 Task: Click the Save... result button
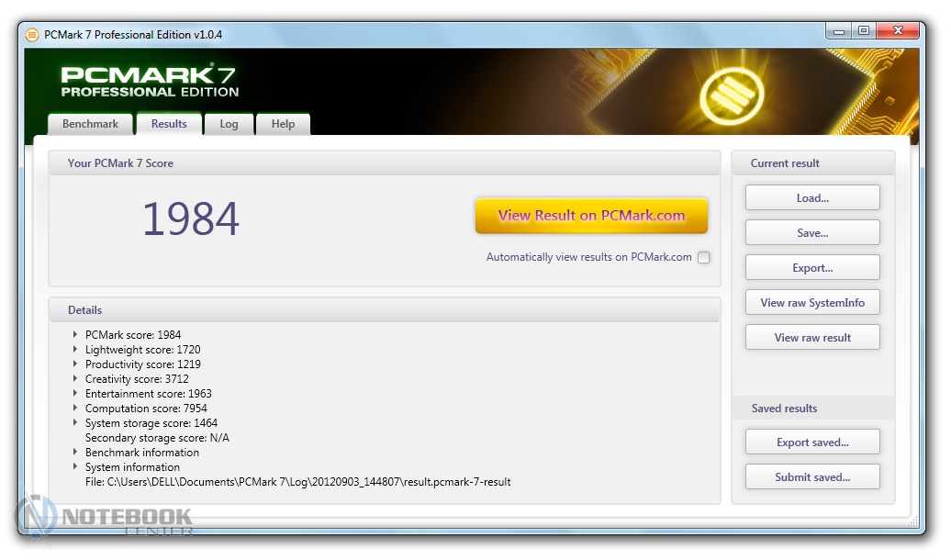(812, 233)
